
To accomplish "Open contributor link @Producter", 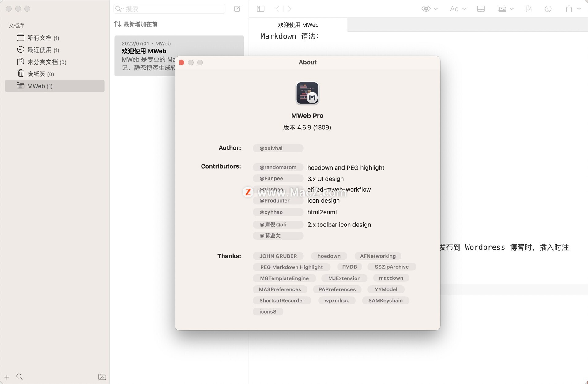I will [x=278, y=201].
